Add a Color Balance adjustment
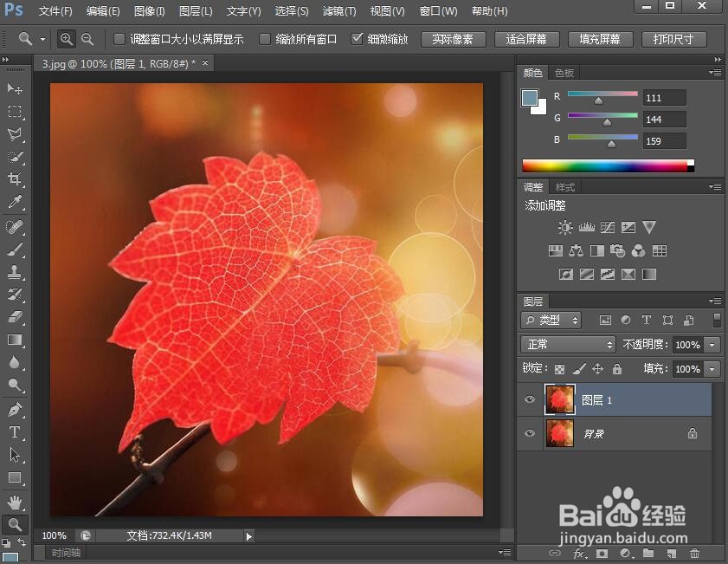This screenshot has width=728, height=564. [576, 251]
